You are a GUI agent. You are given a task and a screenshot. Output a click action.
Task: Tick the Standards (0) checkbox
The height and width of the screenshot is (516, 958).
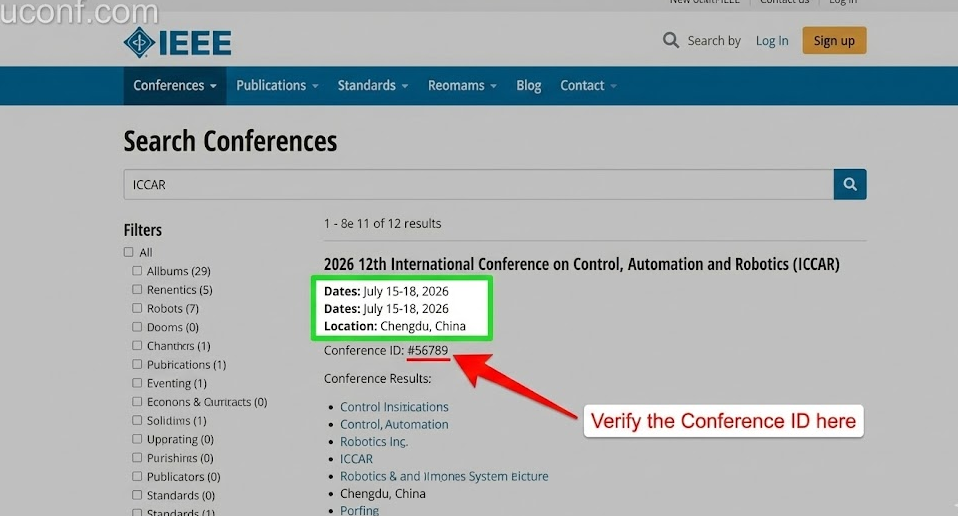point(137,495)
